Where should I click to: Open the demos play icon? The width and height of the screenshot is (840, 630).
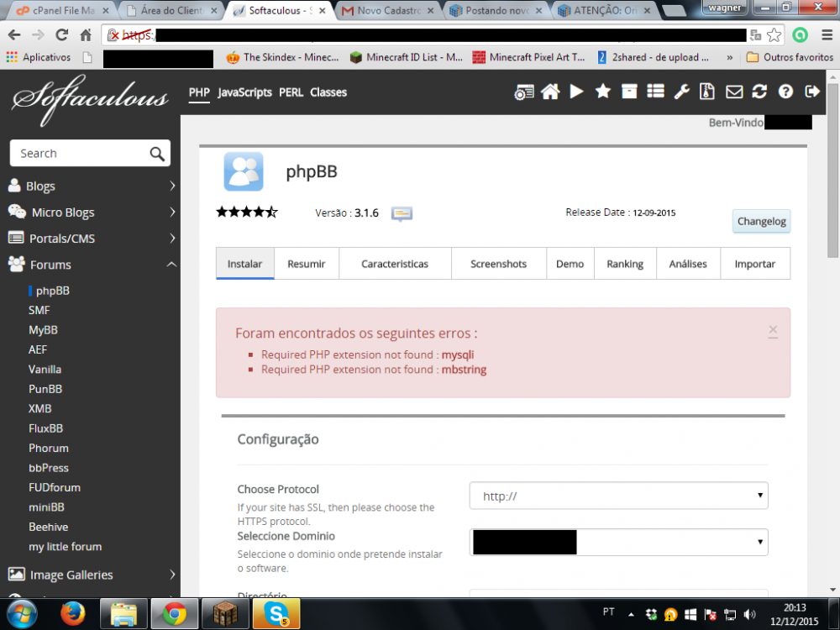576,92
